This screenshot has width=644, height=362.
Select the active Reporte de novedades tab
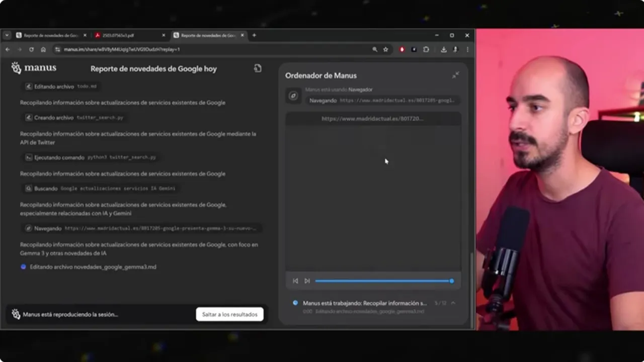pyautogui.click(x=208, y=35)
